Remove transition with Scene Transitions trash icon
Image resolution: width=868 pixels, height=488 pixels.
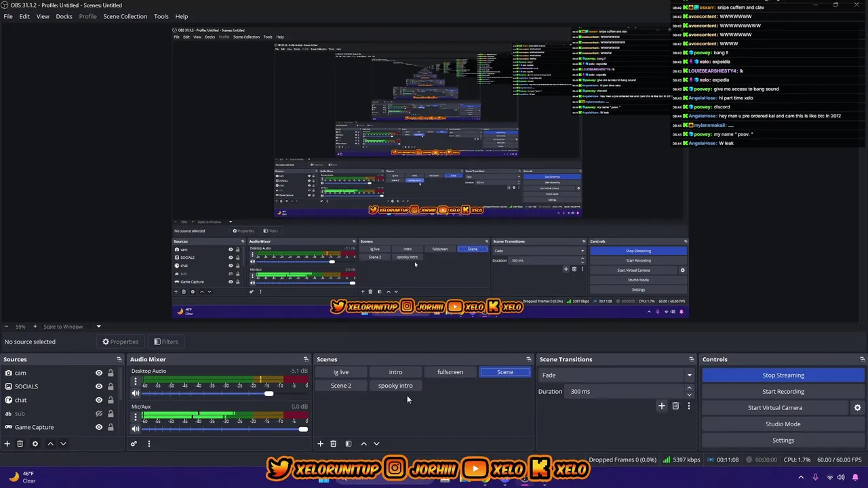coord(675,406)
